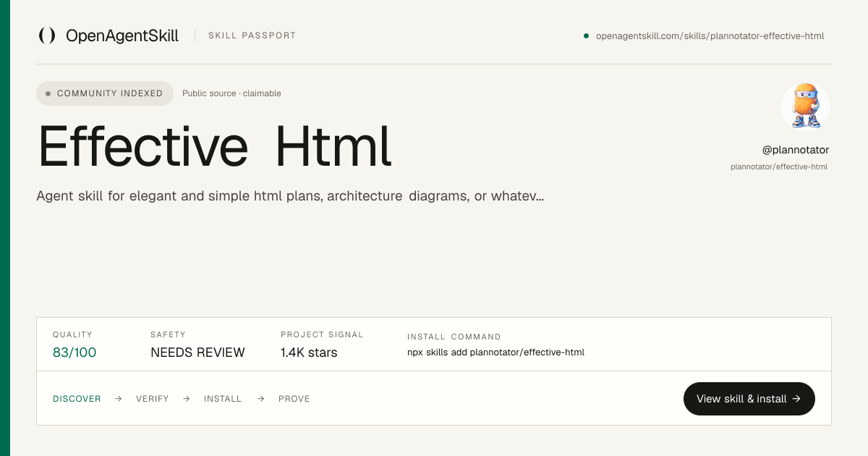Click the COMMUNITY INDEXED badge
Screen dimensions: 868x456
pos(105,93)
